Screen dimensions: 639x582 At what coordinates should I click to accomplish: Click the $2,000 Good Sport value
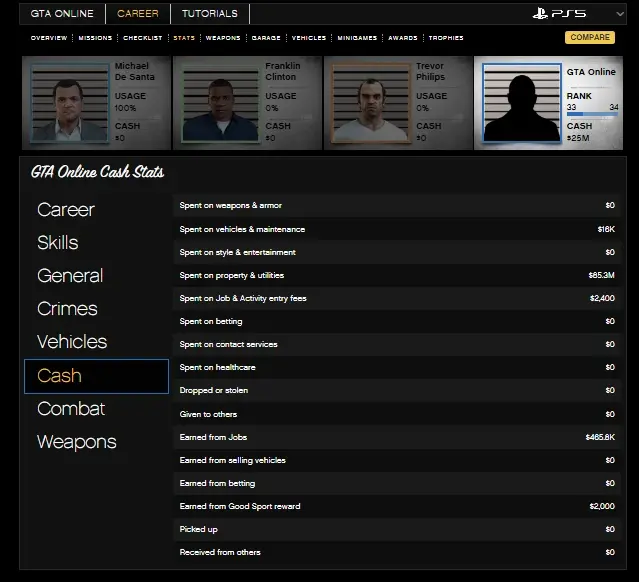(602, 506)
